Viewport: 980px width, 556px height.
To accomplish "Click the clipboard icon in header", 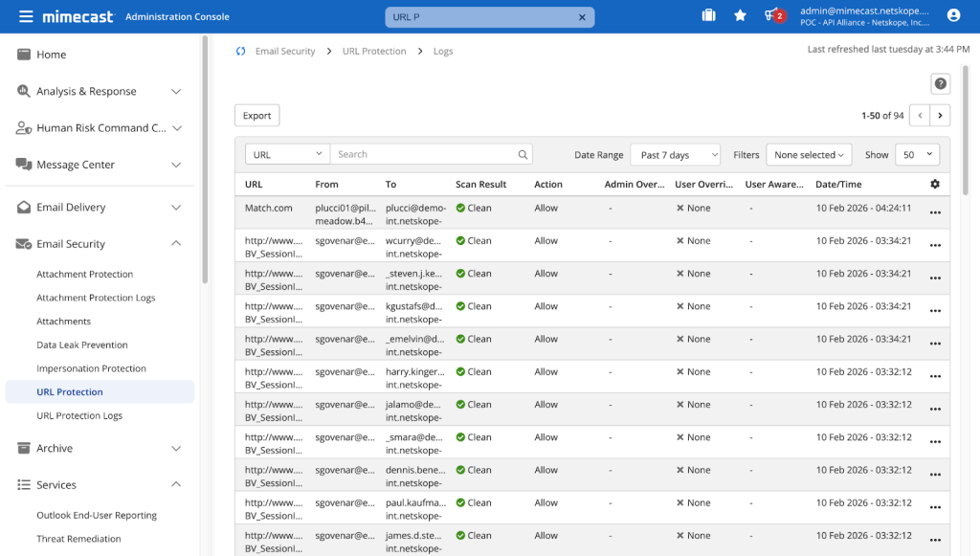I will [708, 15].
